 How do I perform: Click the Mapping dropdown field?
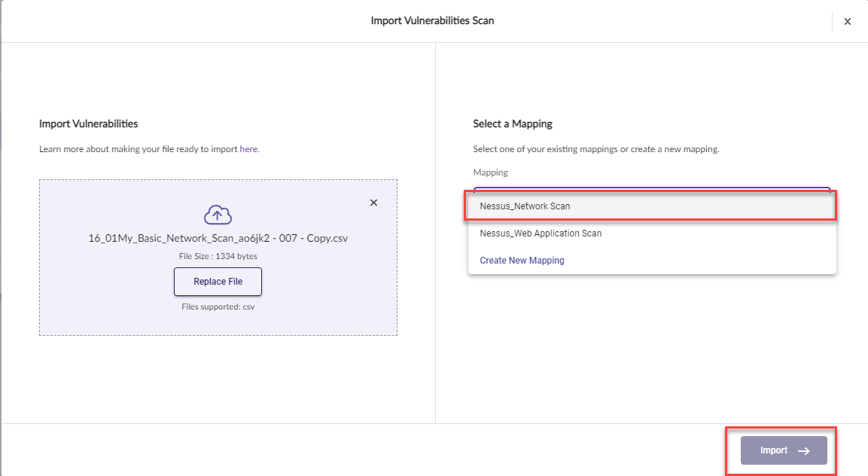pos(651,190)
